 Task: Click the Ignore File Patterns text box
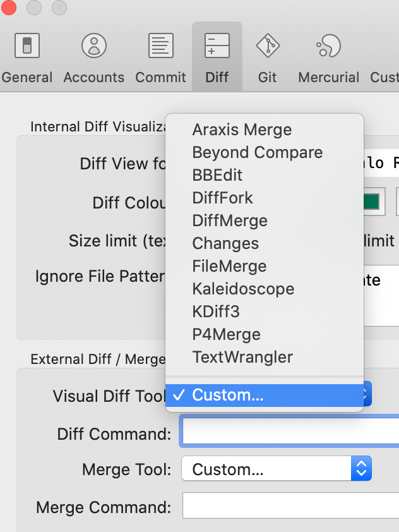[x=381, y=296]
